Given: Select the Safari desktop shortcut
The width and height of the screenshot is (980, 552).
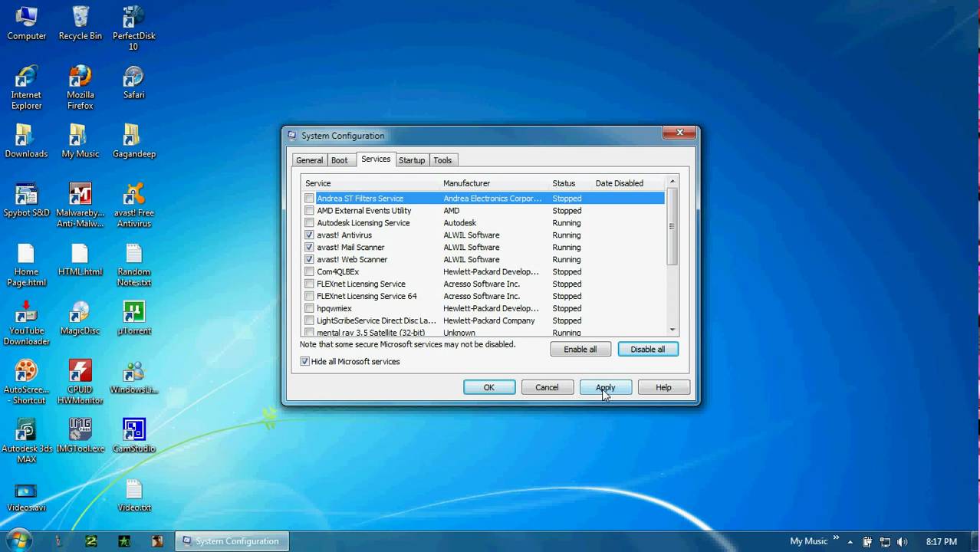Looking at the screenshot, I should [x=133, y=82].
